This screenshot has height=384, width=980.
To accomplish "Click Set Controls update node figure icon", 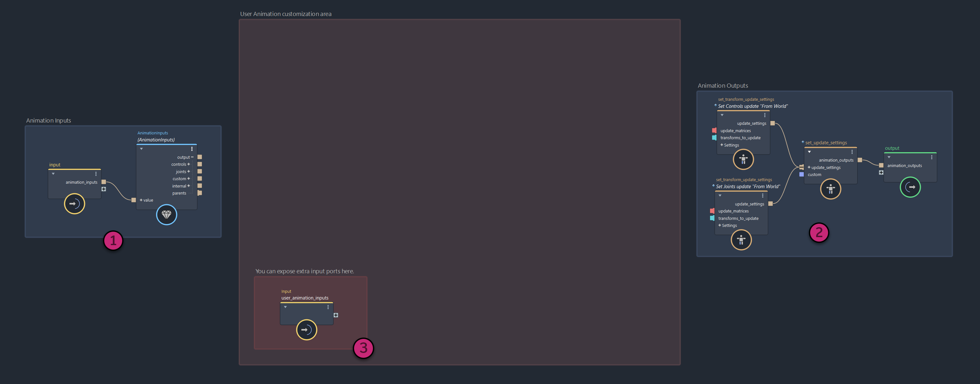I will point(743,159).
